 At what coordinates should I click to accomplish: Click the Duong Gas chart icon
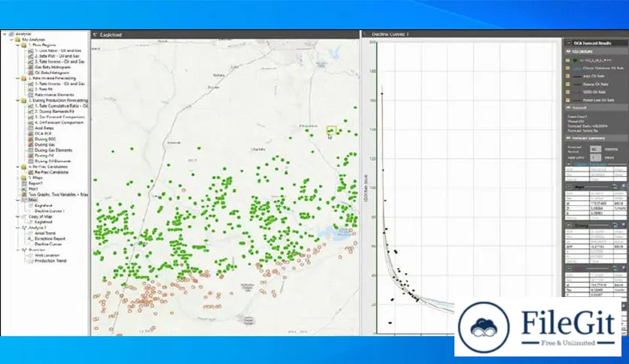coord(31,144)
